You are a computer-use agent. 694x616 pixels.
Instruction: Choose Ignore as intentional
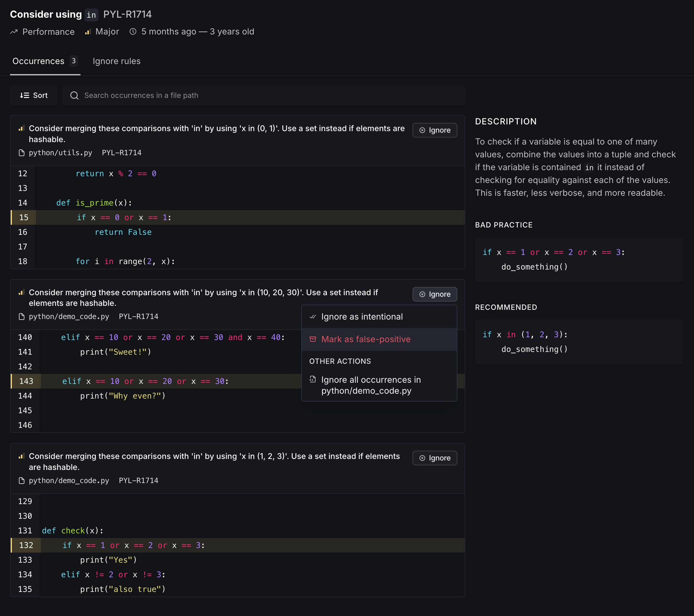click(362, 317)
